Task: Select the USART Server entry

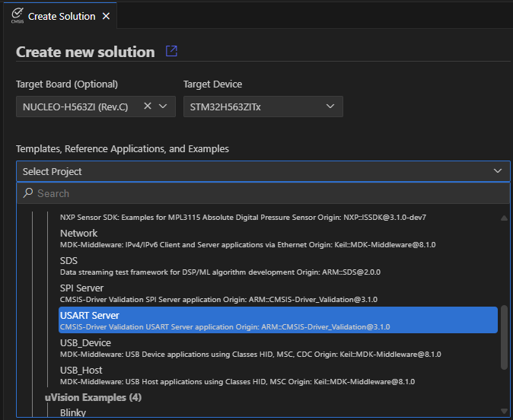Action: [x=89, y=315]
